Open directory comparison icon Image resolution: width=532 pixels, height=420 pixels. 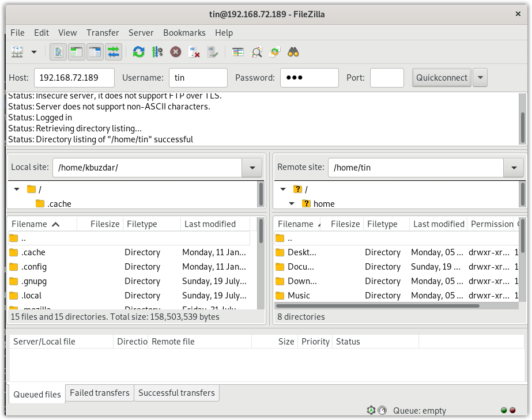[x=256, y=52]
